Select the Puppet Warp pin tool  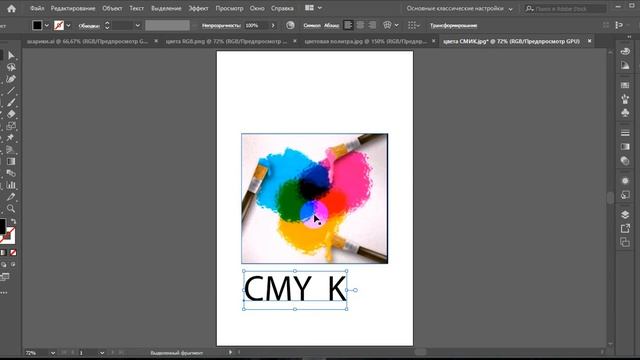tap(11, 138)
